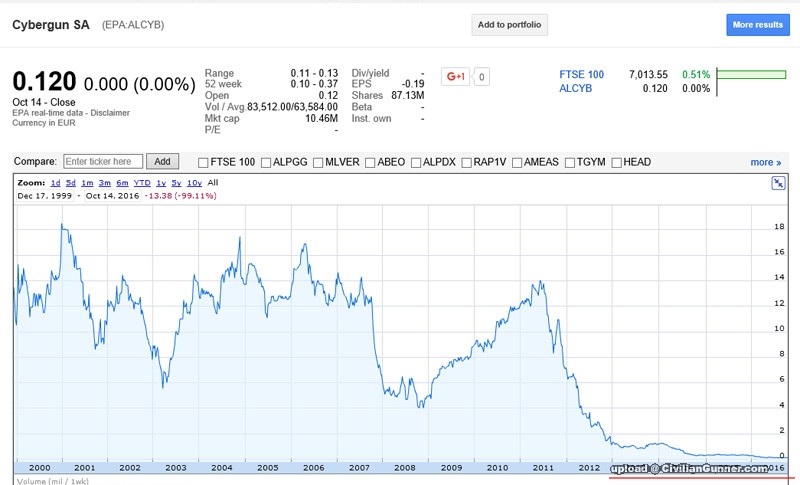Image resolution: width=800 pixels, height=485 pixels.
Task: Set chart zoom to 1d
Action: click(x=56, y=183)
